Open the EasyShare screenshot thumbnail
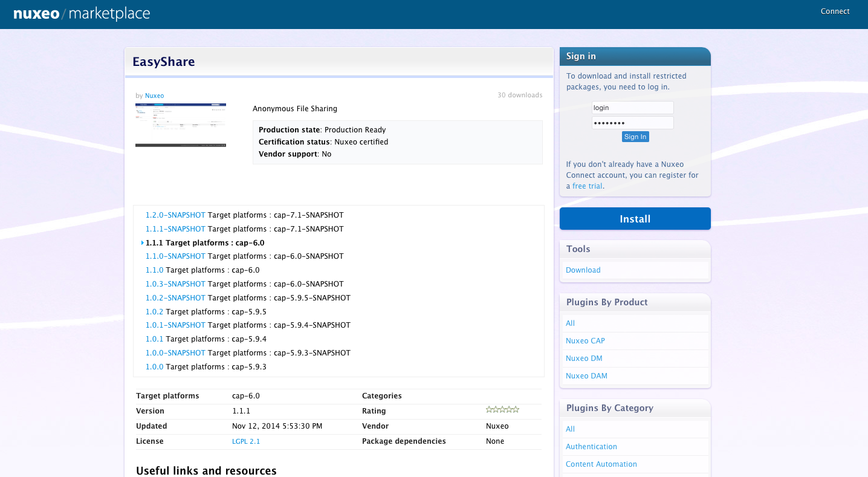The width and height of the screenshot is (868, 477). [181, 125]
